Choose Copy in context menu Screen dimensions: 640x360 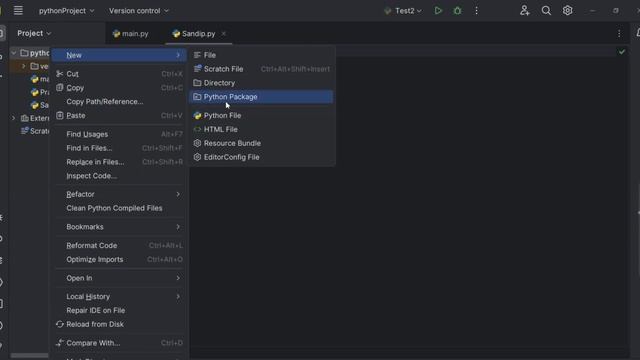119,88
